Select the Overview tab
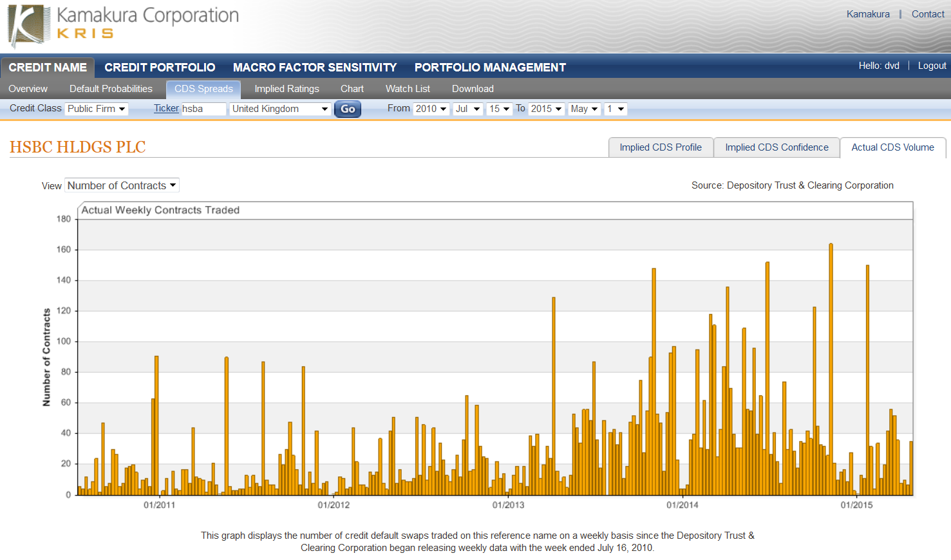This screenshot has width=951, height=560. (x=28, y=89)
